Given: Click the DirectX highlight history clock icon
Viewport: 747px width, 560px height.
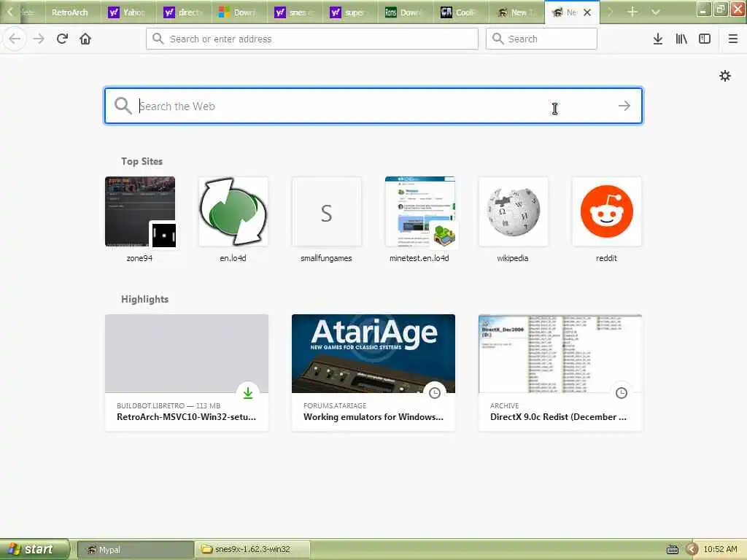Looking at the screenshot, I should [622, 393].
